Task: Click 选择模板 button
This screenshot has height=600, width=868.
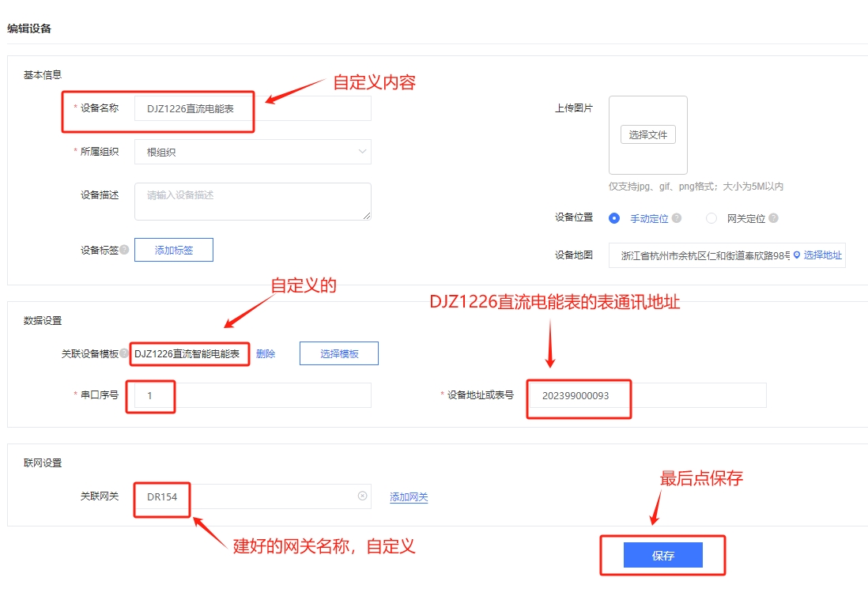Action: pyautogui.click(x=339, y=353)
